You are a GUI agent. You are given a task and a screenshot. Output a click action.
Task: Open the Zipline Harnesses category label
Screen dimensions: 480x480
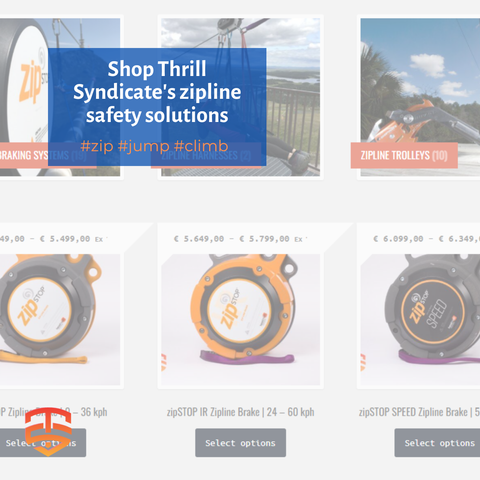[x=206, y=155]
